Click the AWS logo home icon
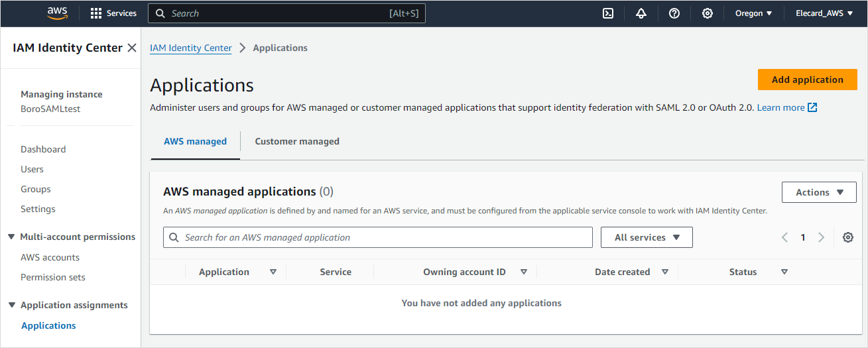Screen dimensions: 868x348 [57, 13]
